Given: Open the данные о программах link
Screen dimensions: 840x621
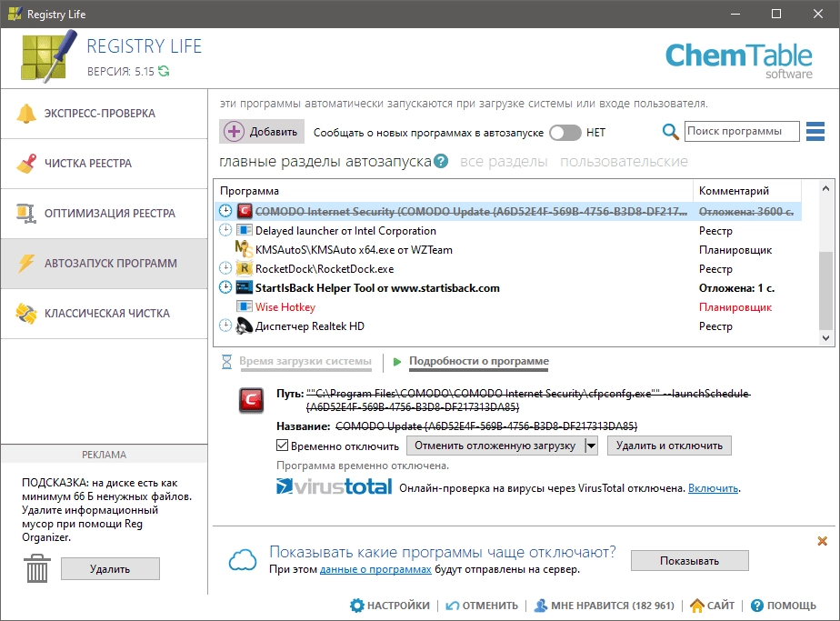Looking at the screenshot, I should 375,569.
